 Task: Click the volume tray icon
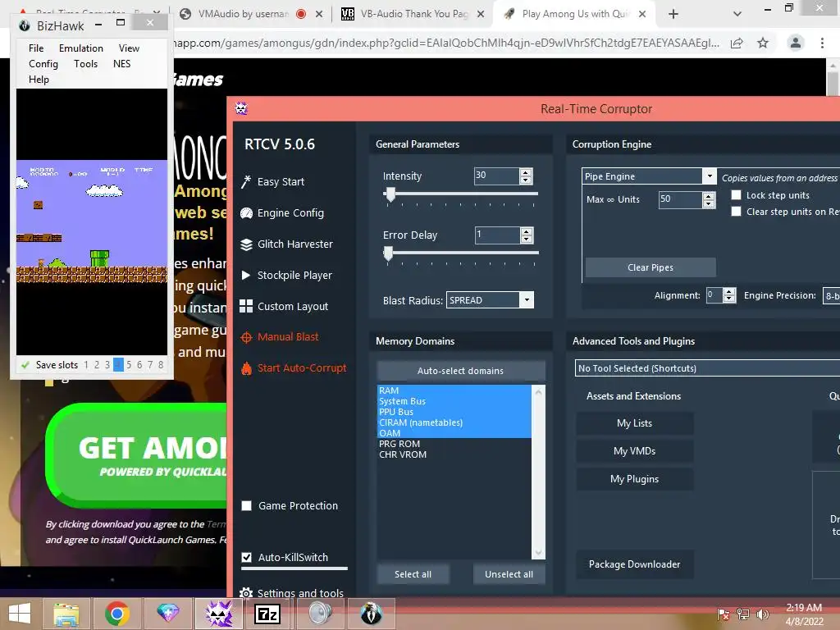point(762,614)
